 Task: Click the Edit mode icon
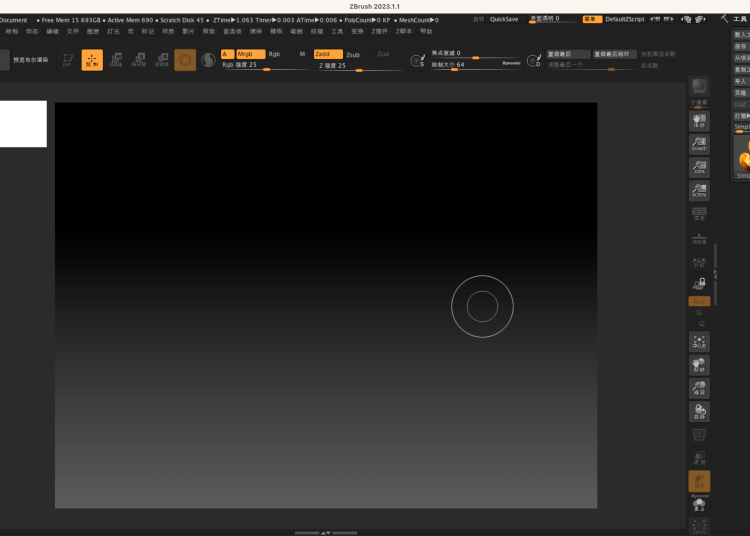coord(67,60)
